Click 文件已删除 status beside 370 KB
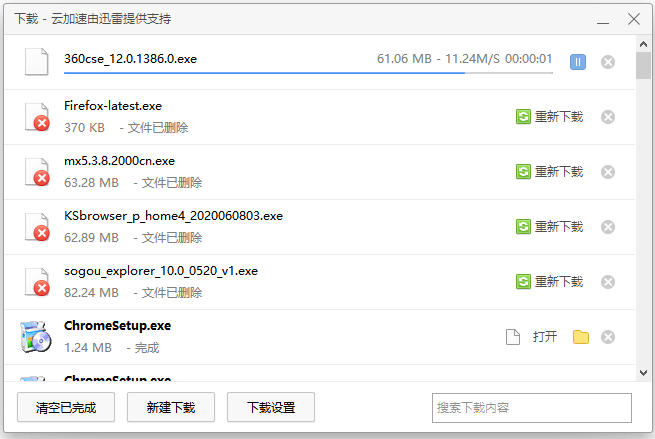This screenshot has width=655, height=439. pos(158,127)
